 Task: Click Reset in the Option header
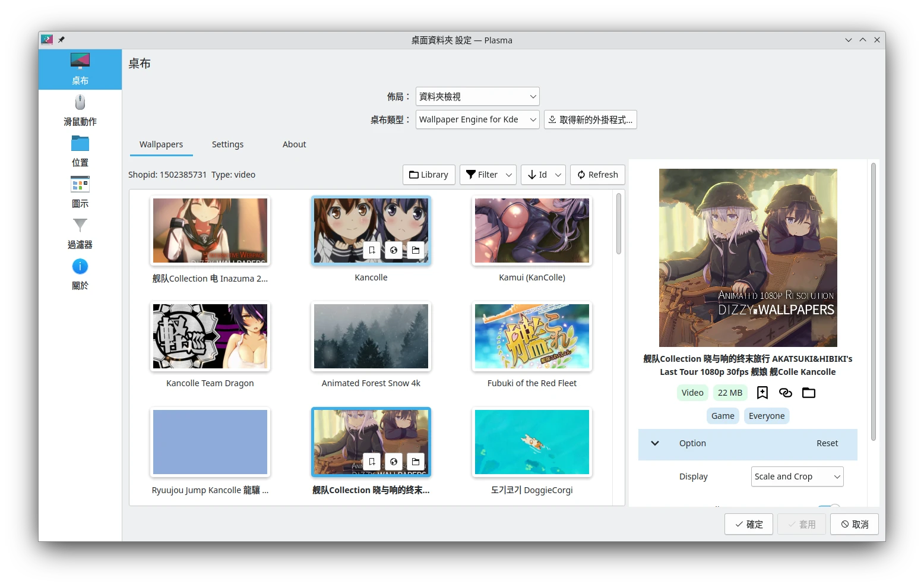827,443
